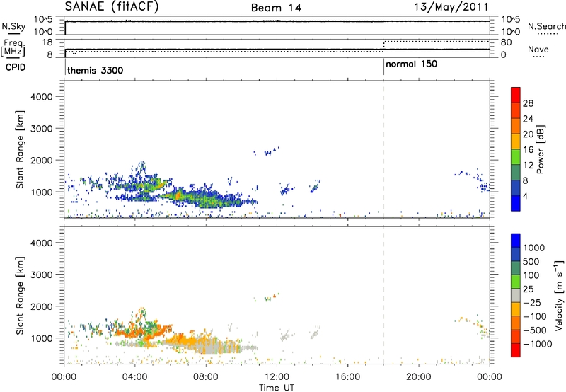This screenshot has height=392, width=566.
Task: Click the -500 tick on the Velocity colorbar
Action: pyautogui.click(x=535, y=330)
